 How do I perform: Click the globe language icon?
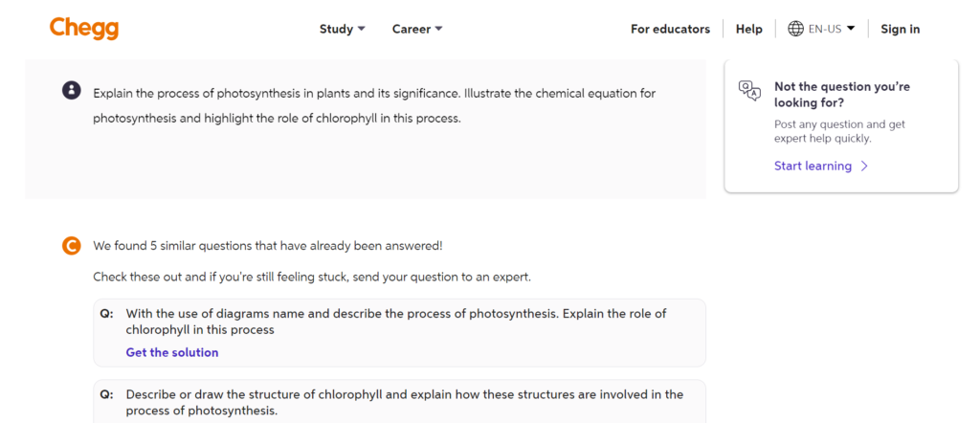coord(795,29)
